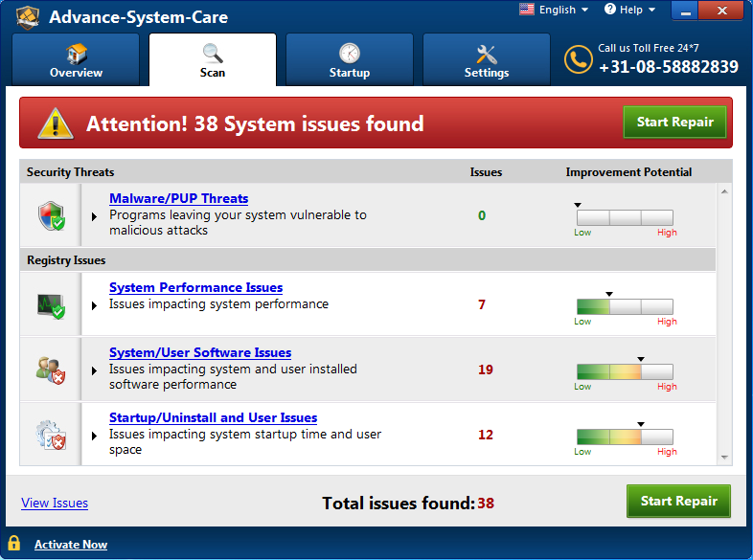Click the System/User Software improvement potential meter
The height and width of the screenshot is (560, 753).
[625, 371]
